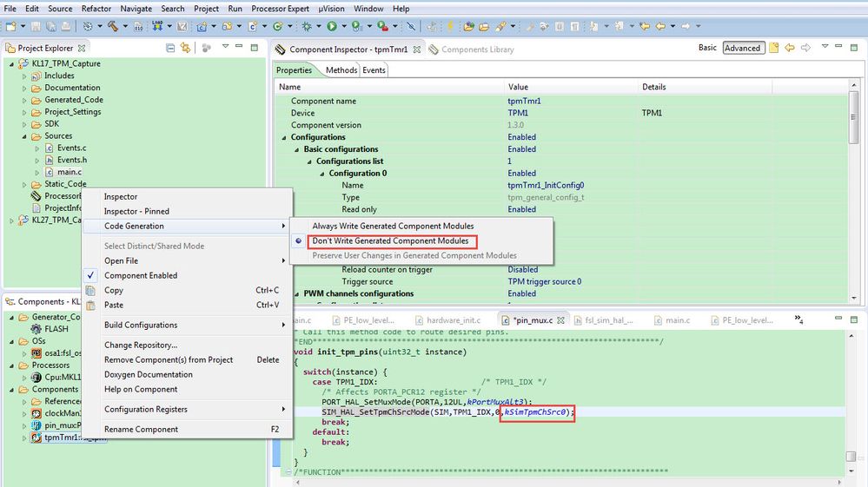Expand the Generated_Code folder
This screenshot has width=868, height=487.
click(23, 100)
